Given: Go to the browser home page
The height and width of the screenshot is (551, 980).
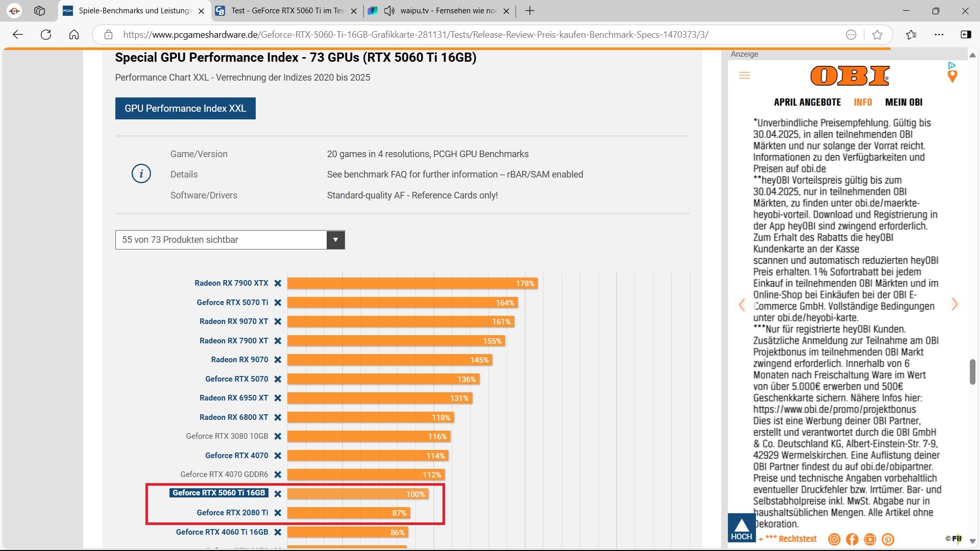Looking at the screenshot, I should point(74,35).
